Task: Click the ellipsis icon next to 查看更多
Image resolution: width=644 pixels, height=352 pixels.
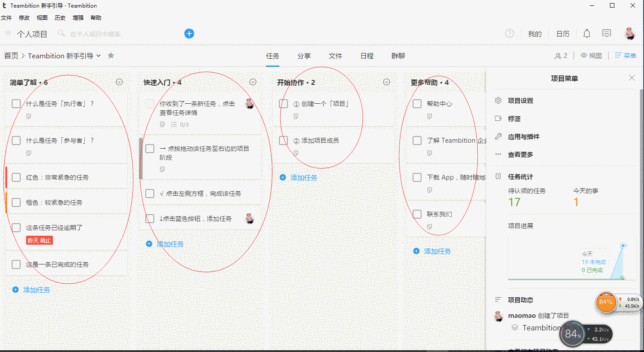Action: pyautogui.click(x=498, y=154)
